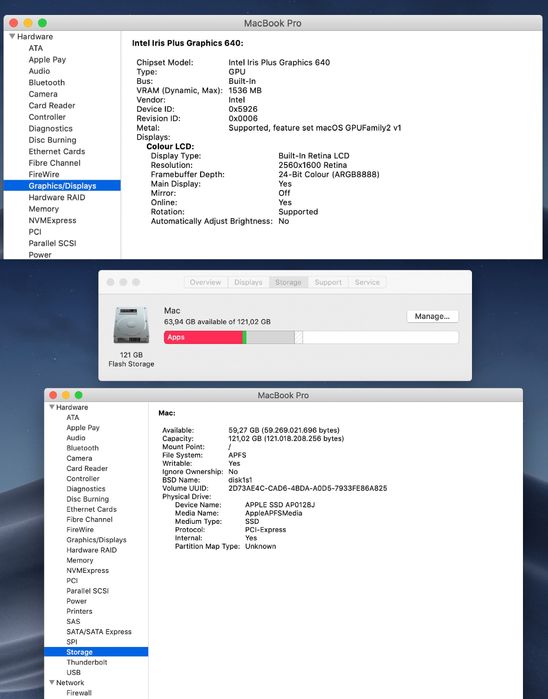The height and width of the screenshot is (699, 548).
Task: Select Bluetooth in the bottom window sidebar
Action: click(82, 448)
